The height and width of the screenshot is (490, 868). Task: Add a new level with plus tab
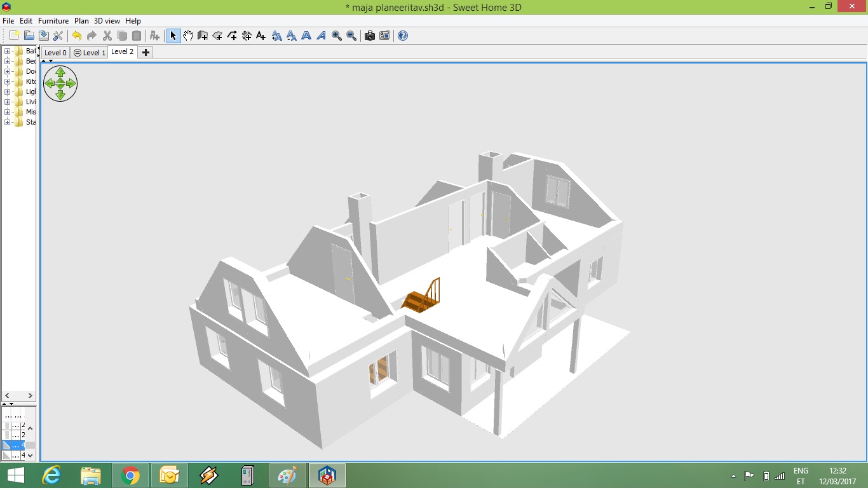tap(146, 53)
